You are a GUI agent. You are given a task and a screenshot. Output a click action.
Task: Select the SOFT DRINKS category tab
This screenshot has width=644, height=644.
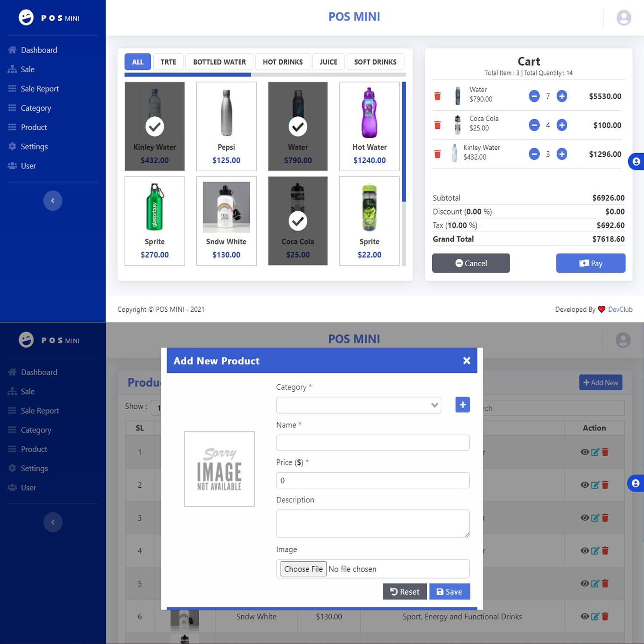(375, 62)
